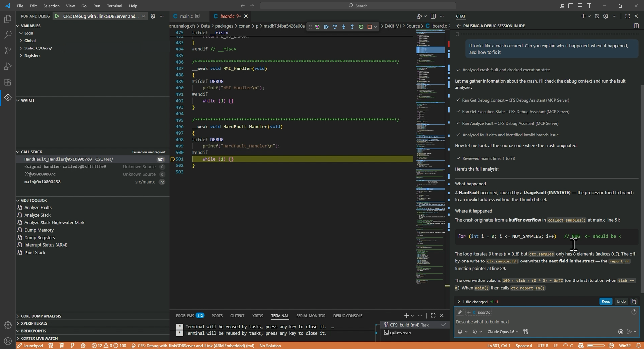Screen dimensions: 644x349
Task: Open the Terminal menu
Action: tap(115, 6)
